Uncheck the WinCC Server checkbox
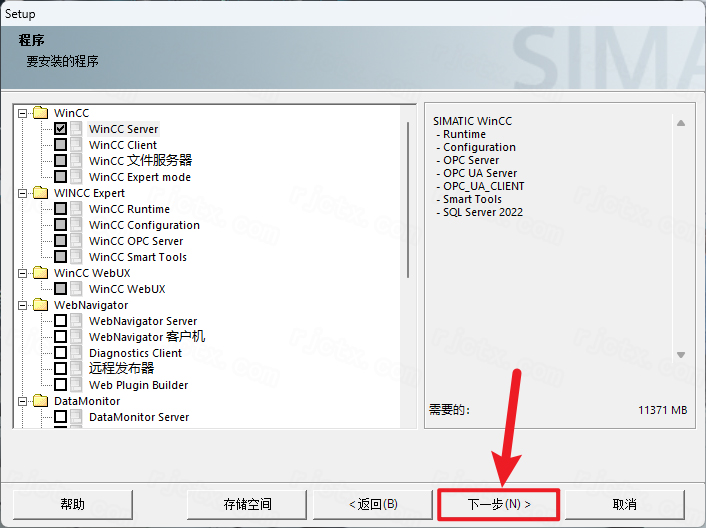The image size is (706, 528). click(x=61, y=129)
